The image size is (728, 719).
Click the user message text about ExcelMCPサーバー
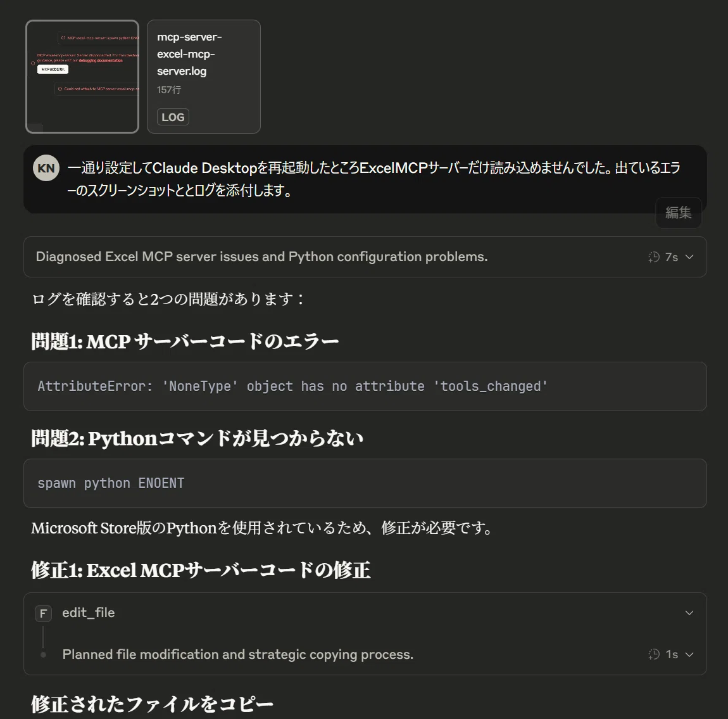[373, 179]
